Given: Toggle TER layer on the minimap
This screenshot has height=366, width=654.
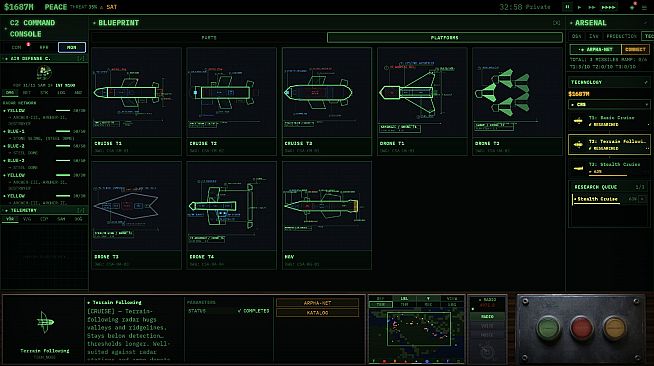Looking at the screenshot, I should tap(381, 305).
